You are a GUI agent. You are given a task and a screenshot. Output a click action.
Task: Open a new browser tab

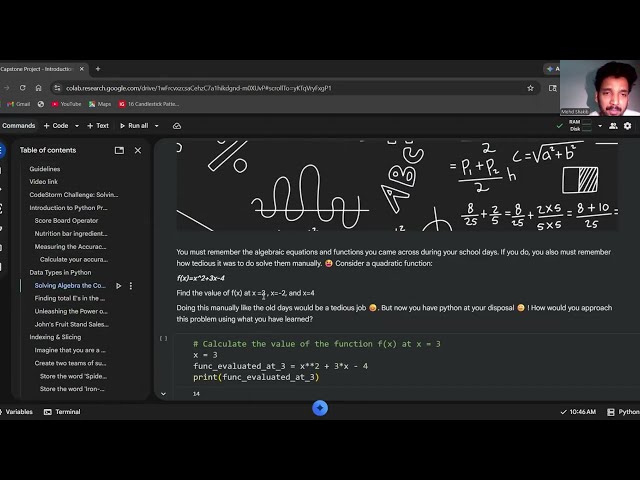point(98,69)
